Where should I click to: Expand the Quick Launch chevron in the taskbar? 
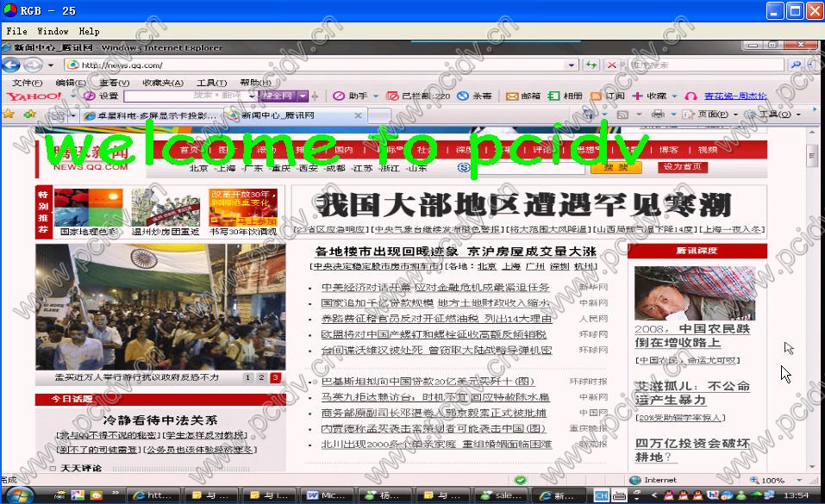pyautogui.click(x=116, y=493)
